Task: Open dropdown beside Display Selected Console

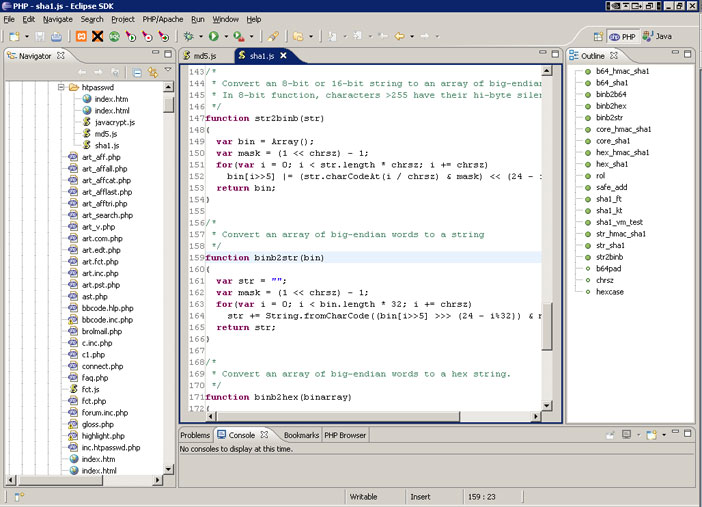Action: 638,434
